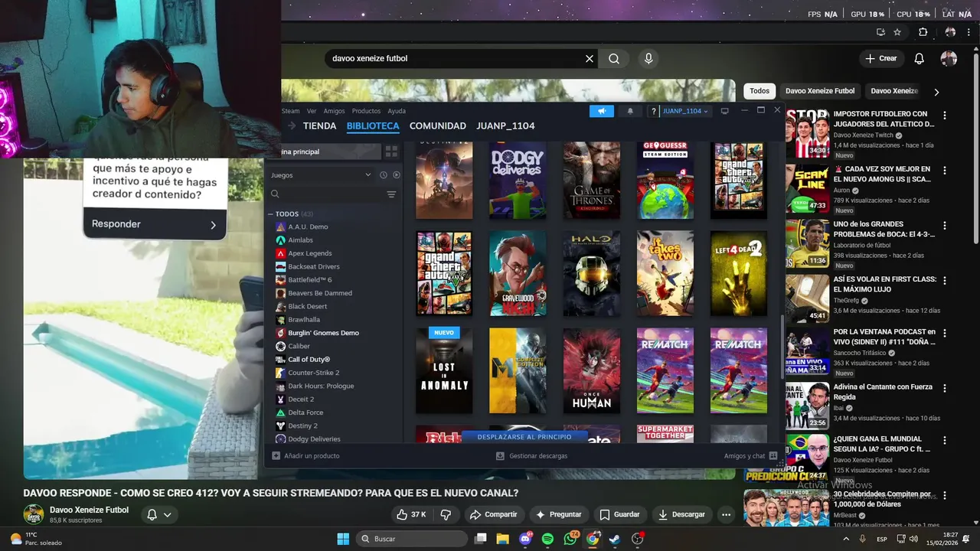Click the ready-to-play filter icon
980x551 pixels.
pos(396,175)
